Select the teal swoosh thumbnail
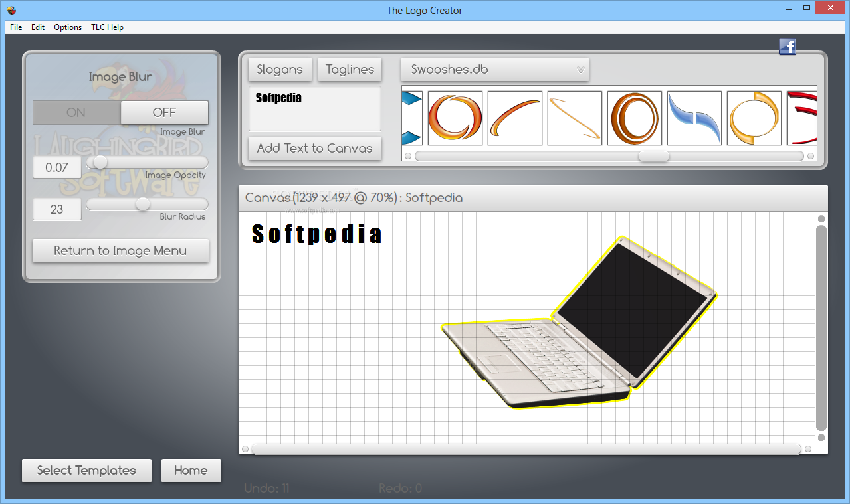The height and width of the screenshot is (504, 850). [x=412, y=118]
